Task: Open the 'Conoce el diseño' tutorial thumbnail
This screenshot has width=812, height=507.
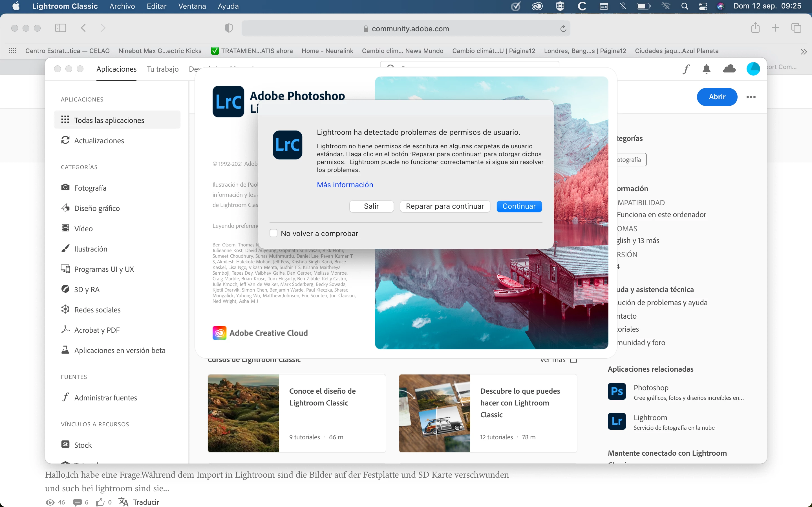Action: [243, 413]
